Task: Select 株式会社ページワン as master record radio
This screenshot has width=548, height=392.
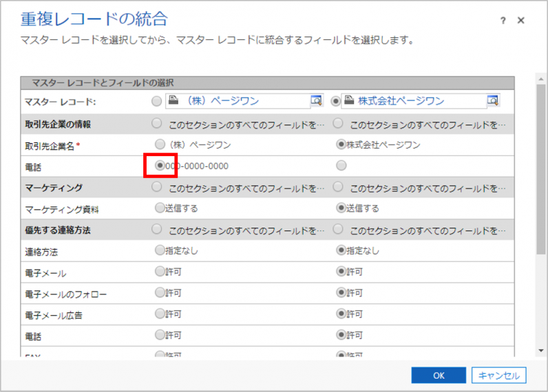Action: tap(336, 101)
